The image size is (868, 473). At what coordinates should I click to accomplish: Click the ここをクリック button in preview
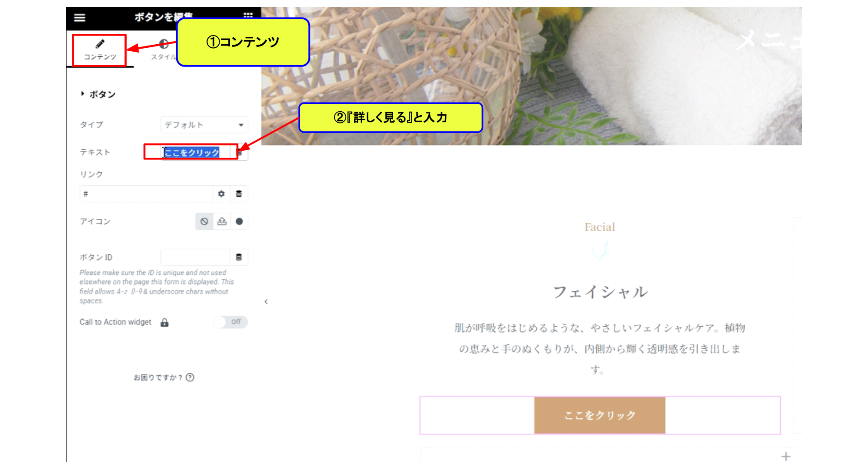tap(600, 415)
